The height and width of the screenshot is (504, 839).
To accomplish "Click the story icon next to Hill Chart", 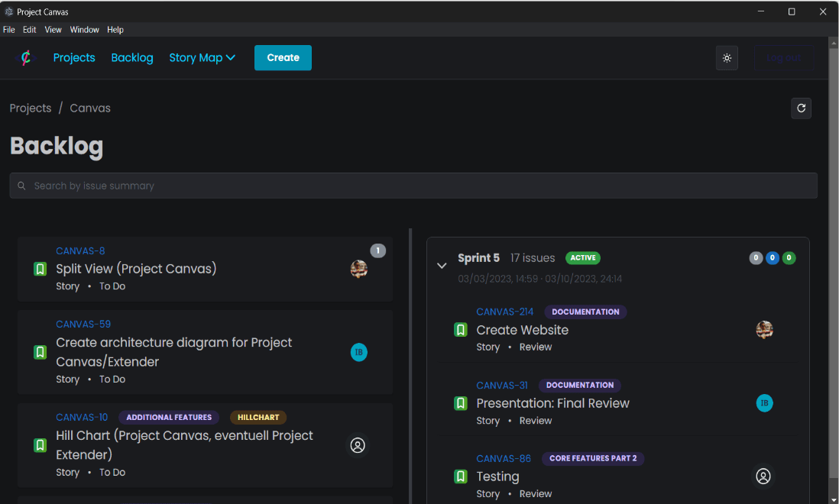I will click(40, 445).
